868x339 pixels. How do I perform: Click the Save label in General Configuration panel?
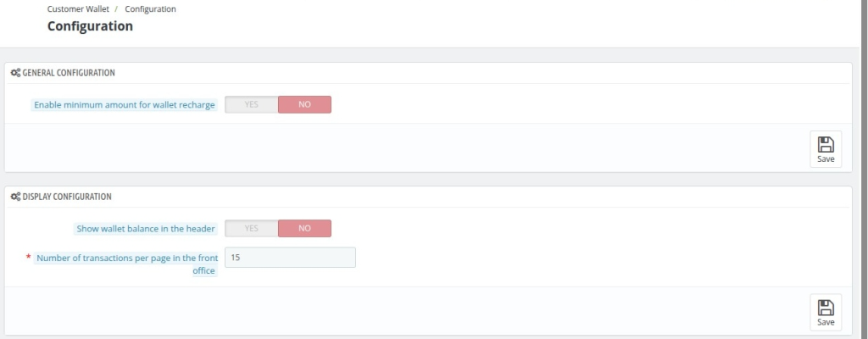point(826,158)
